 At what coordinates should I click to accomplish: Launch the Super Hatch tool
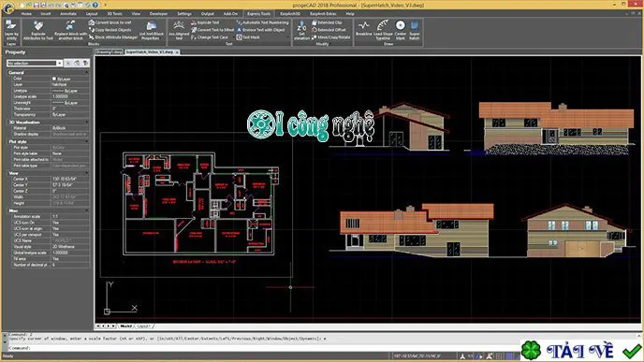pyautogui.click(x=415, y=30)
